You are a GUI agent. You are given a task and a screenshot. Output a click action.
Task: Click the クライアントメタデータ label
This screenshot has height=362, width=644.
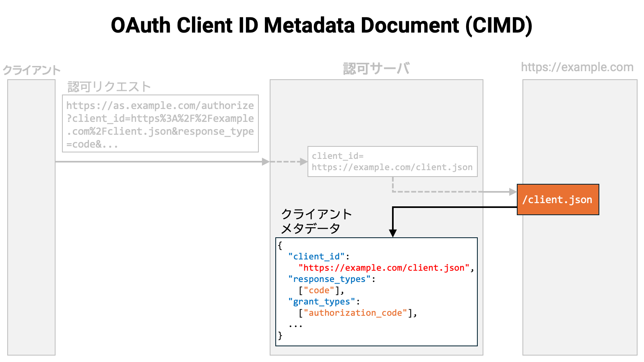pos(316,221)
